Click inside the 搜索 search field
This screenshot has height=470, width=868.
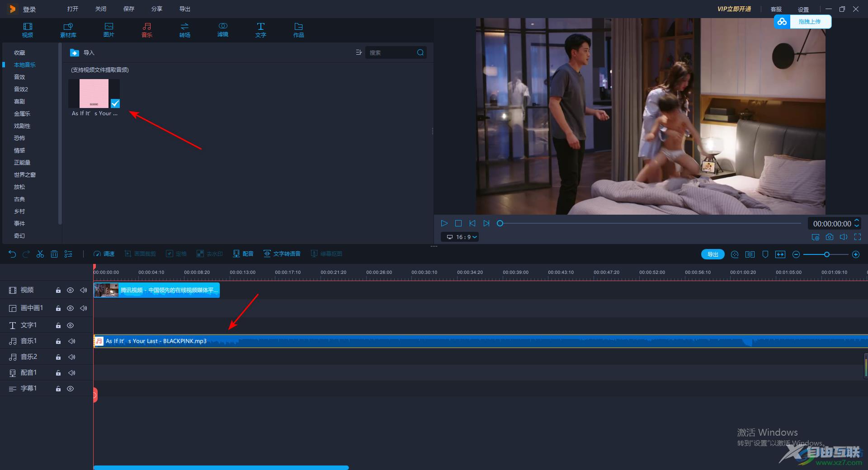pyautogui.click(x=391, y=52)
